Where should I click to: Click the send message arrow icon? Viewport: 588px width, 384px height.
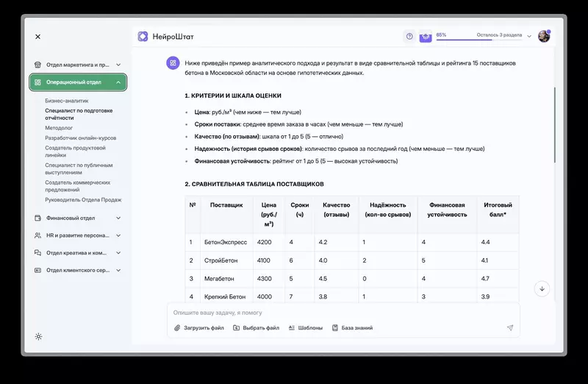point(509,328)
